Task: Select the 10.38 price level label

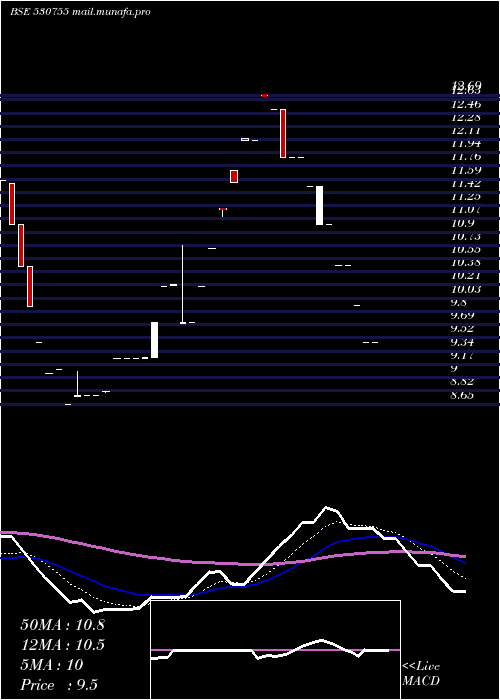Action: coord(466,262)
